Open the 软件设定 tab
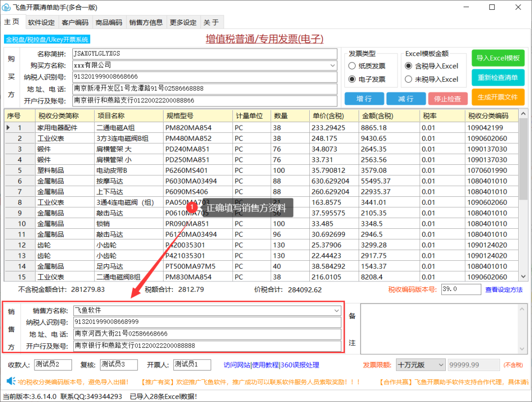The height and width of the screenshot is (402, 532). pos(41,22)
